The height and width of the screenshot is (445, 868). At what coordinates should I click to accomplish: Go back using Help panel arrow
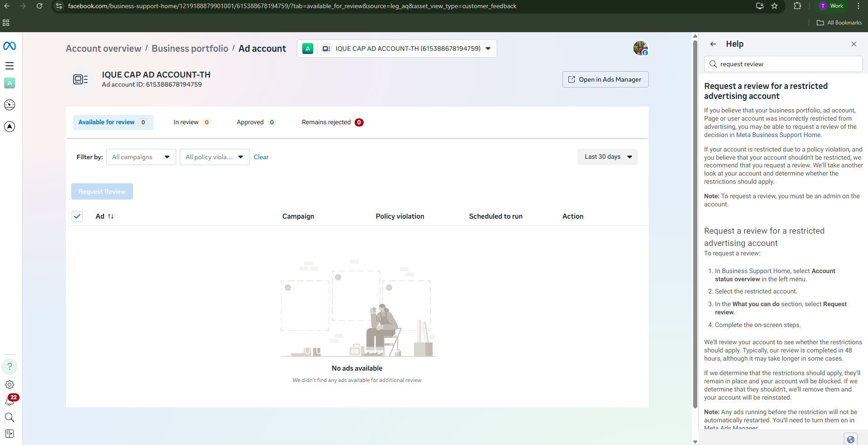point(713,44)
